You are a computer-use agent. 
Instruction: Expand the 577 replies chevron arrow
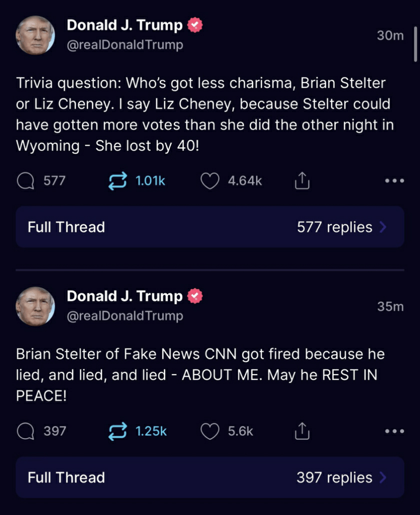pyautogui.click(x=383, y=227)
